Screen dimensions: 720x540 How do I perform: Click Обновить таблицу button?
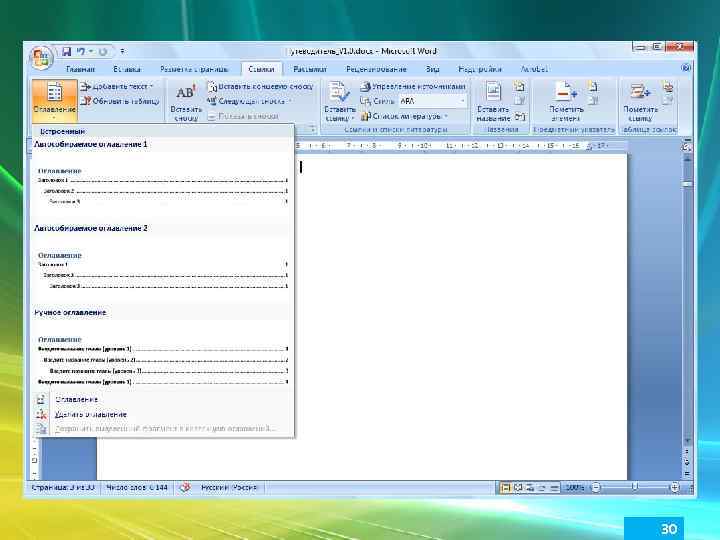[x=120, y=101]
